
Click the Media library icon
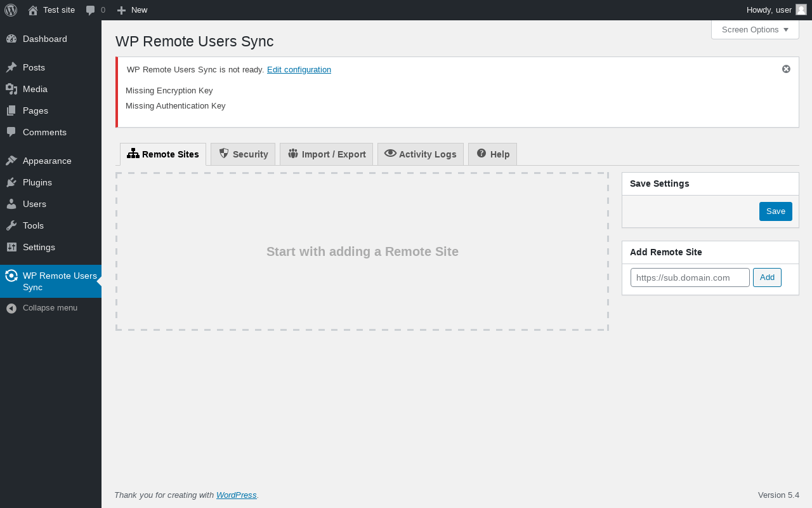pos(11,89)
